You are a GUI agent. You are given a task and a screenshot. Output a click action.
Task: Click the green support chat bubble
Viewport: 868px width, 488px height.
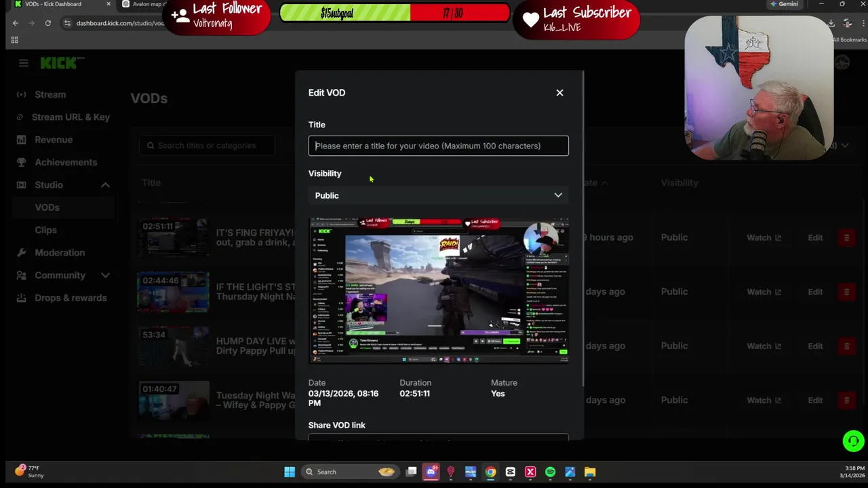click(853, 441)
